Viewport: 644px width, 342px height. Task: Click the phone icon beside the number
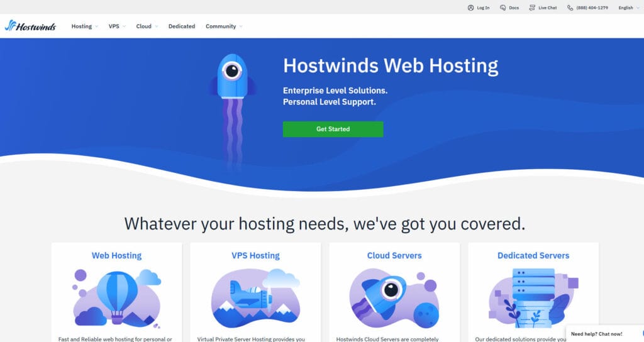tap(570, 8)
